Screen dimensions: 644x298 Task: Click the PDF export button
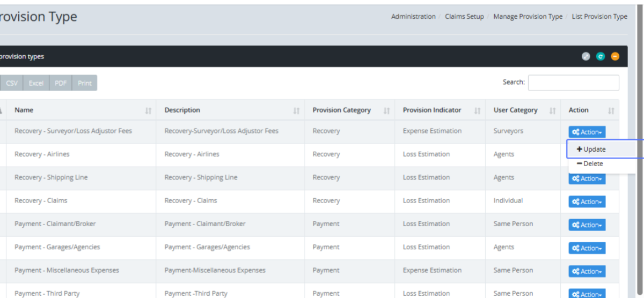(x=61, y=83)
